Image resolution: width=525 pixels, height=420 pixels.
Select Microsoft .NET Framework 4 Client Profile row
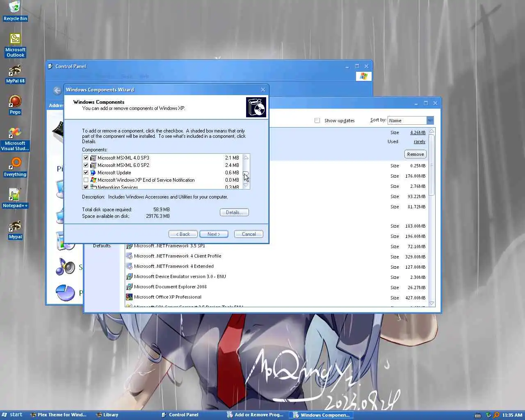pyautogui.click(x=277, y=256)
